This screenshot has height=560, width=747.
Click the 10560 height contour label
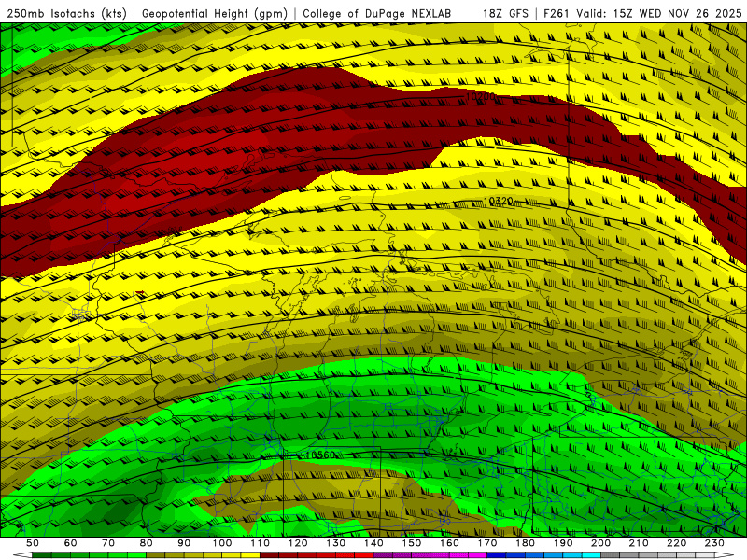pos(320,455)
